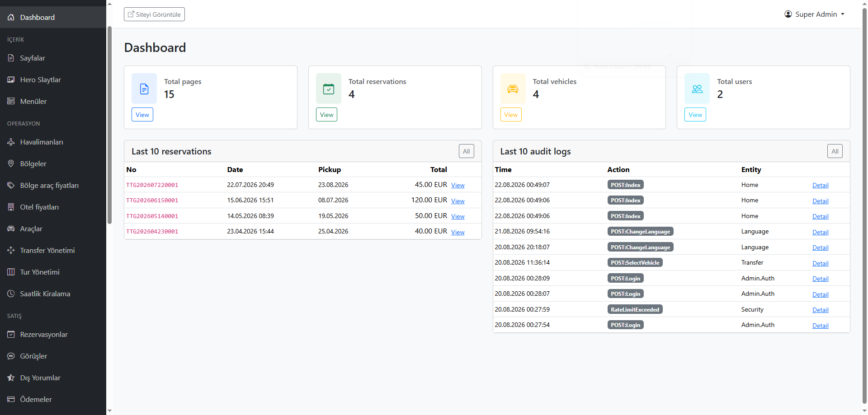
Task: Click the Total users people icon
Action: point(697,89)
